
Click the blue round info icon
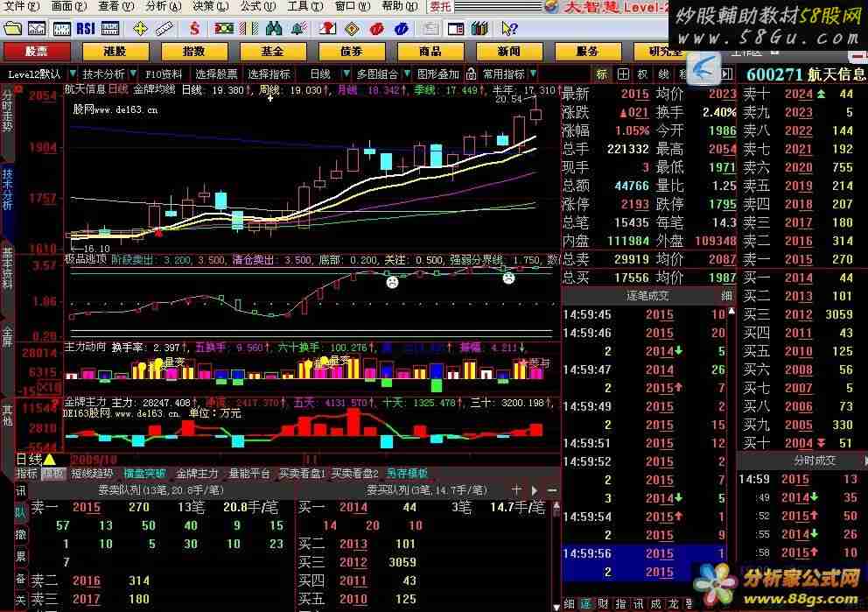(x=402, y=28)
